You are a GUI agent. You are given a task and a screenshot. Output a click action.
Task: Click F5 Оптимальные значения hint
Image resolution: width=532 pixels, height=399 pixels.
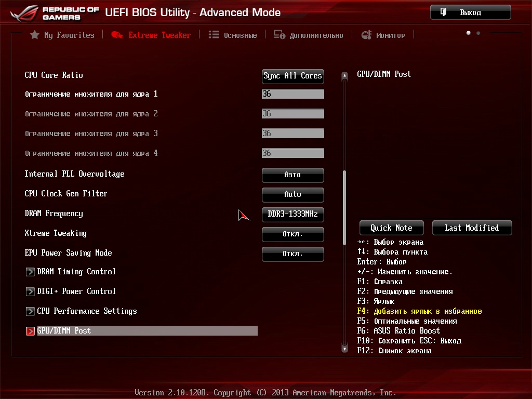click(x=407, y=321)
